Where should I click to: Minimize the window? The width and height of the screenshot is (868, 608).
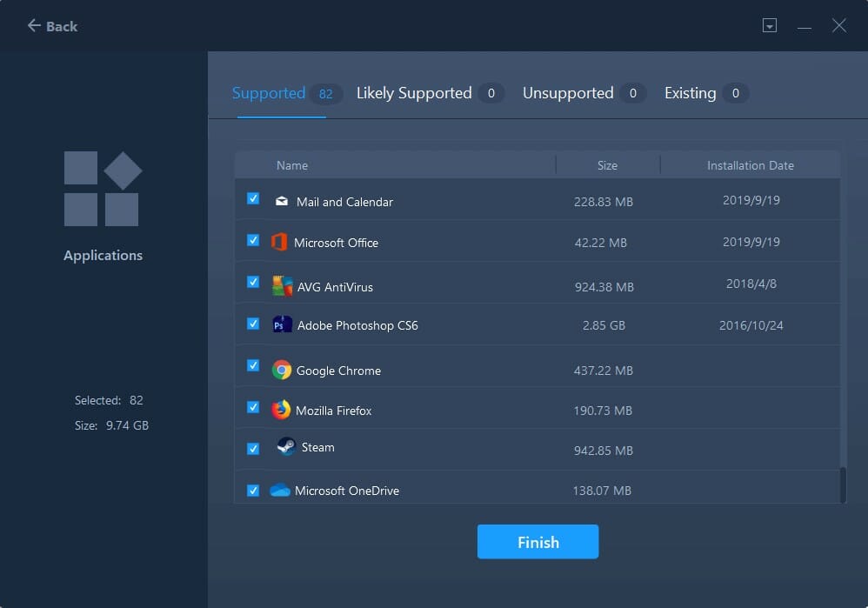(x=805, y=27)
